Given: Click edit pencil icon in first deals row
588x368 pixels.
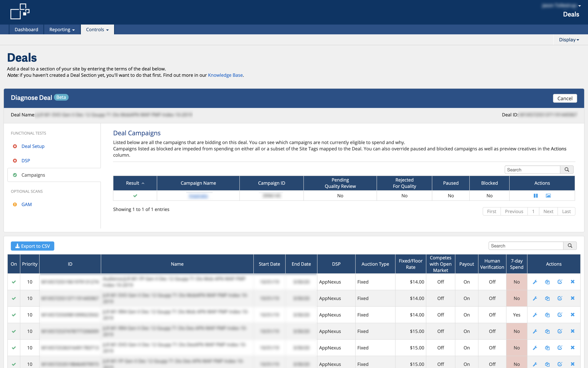Looking at the screenshot, I should click(x=560, y=282).
